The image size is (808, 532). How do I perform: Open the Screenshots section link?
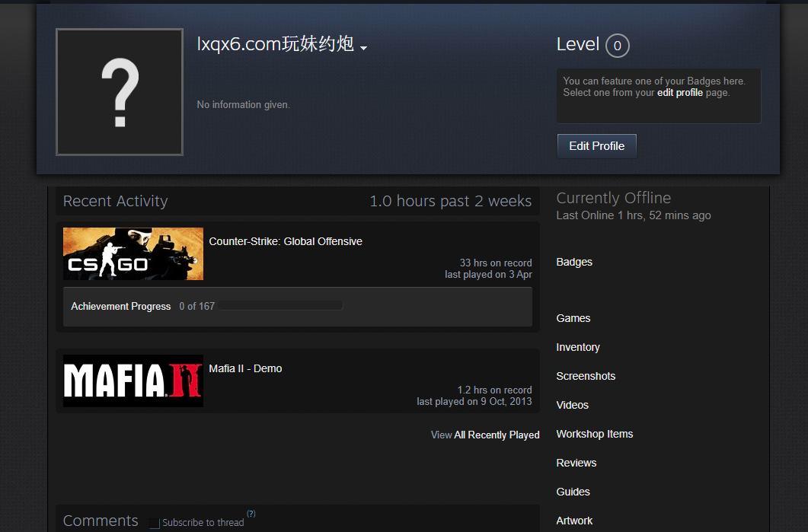point(586,376)
